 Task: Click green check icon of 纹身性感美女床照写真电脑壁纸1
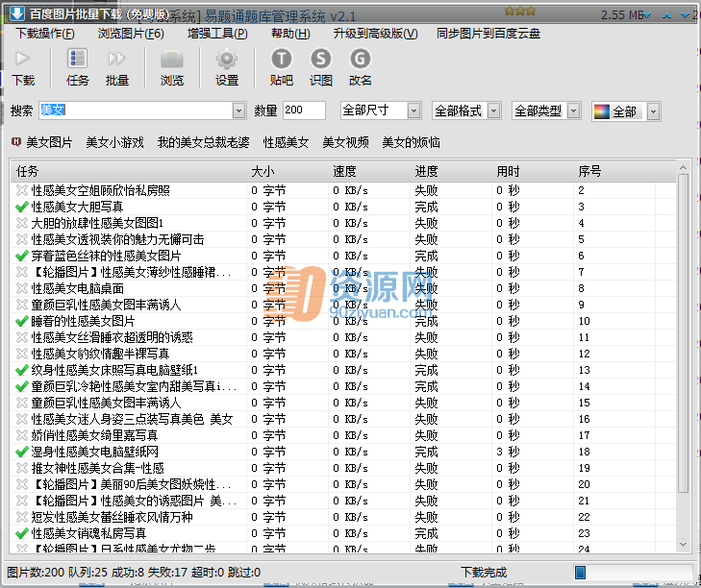click(x=21, y=371)
